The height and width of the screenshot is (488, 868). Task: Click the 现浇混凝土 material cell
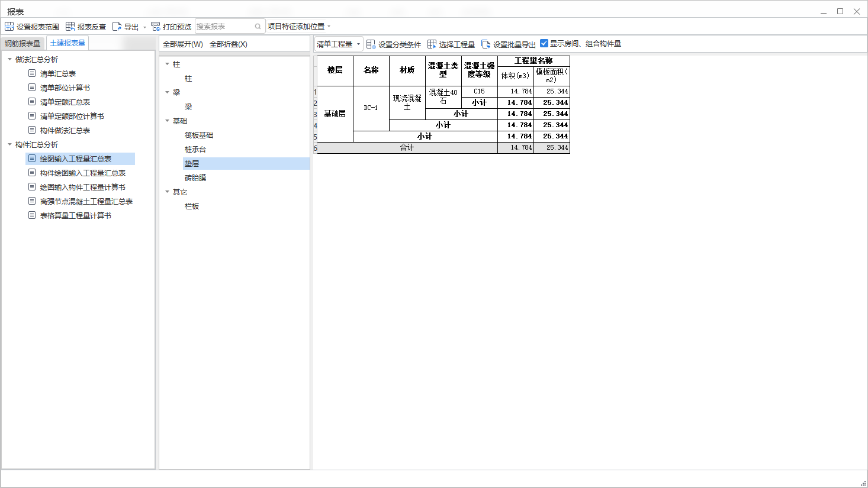(x=407, y=103)
